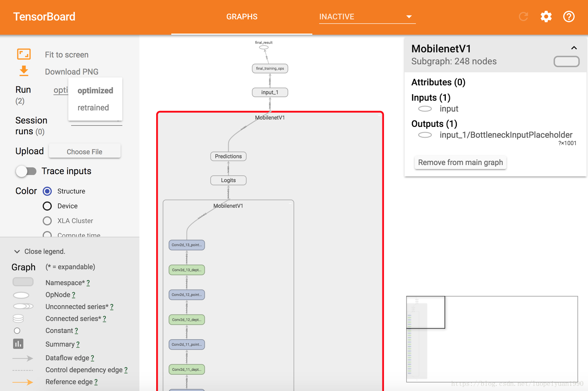Viewport: 588px width, 391px height.
Task: Open the Constant legend help link
Action: point(76,331)
